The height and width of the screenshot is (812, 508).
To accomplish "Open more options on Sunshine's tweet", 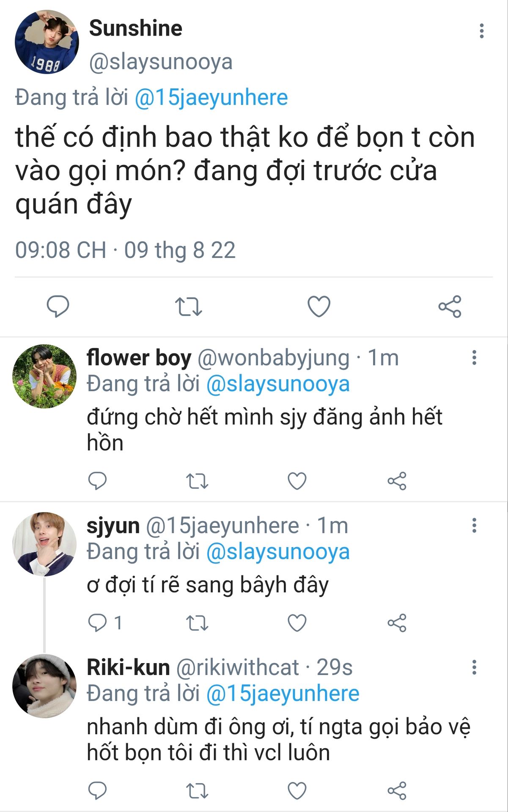I will [481, 31].
